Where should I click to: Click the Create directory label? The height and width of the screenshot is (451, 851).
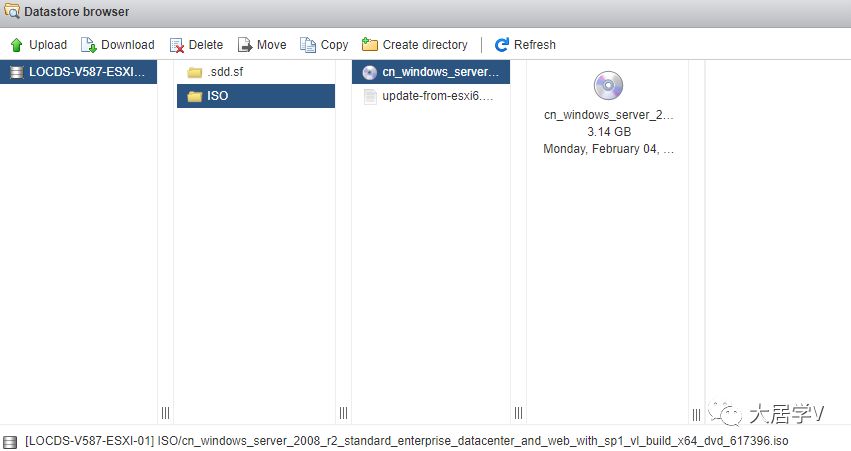point(425,45)
